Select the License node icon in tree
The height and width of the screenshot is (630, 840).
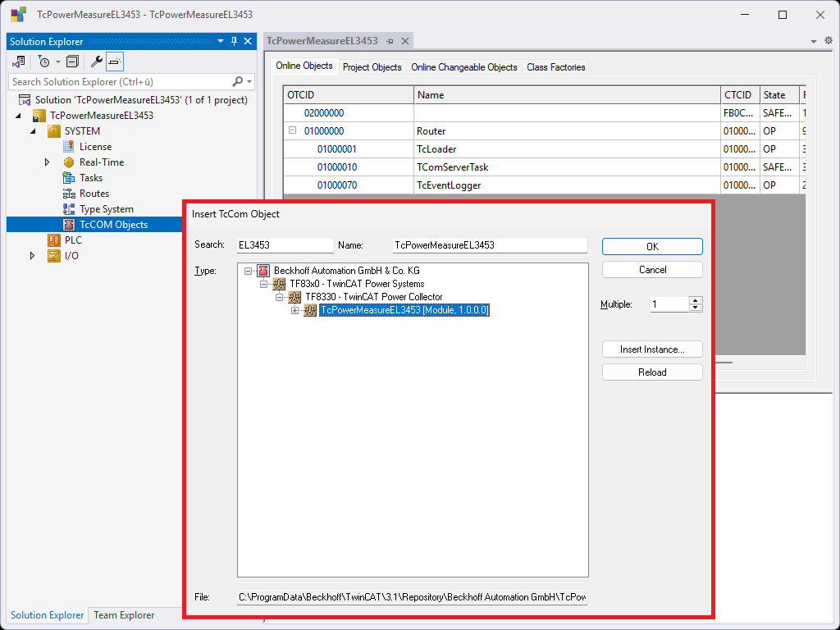[70, 147]
